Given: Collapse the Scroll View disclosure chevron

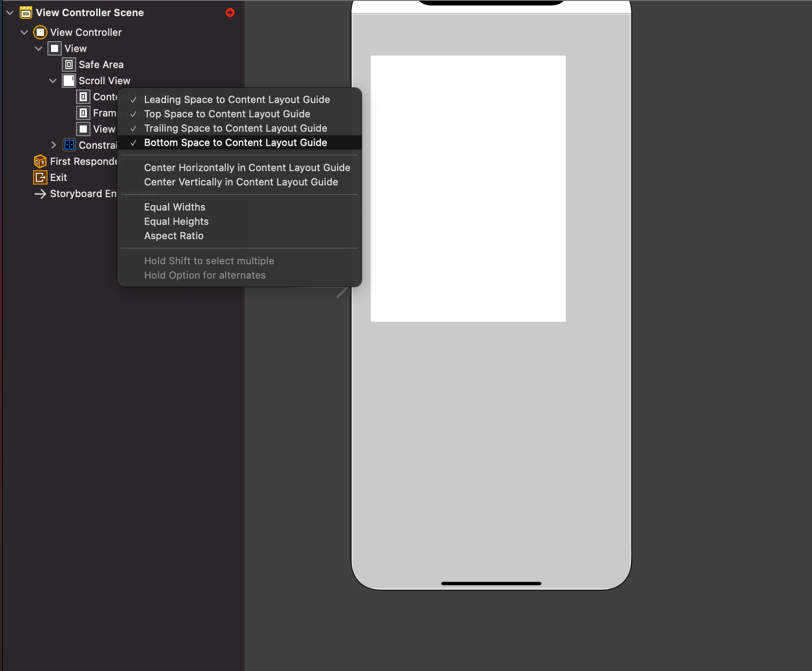Looking at the screenshot, I should (x=53, y=81).
